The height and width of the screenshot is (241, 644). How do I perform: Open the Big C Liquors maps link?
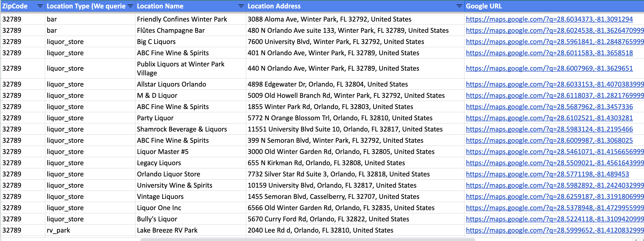pos(555,42)
